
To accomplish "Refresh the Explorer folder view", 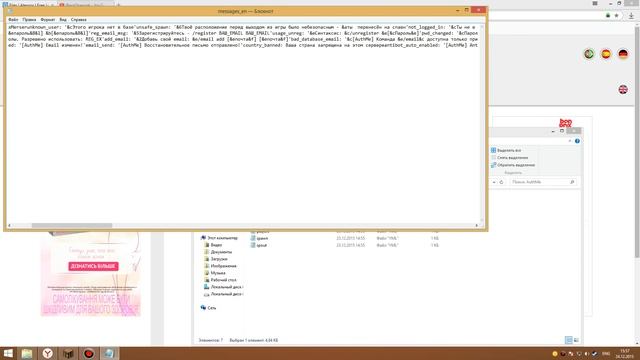I will pos(502,182).
